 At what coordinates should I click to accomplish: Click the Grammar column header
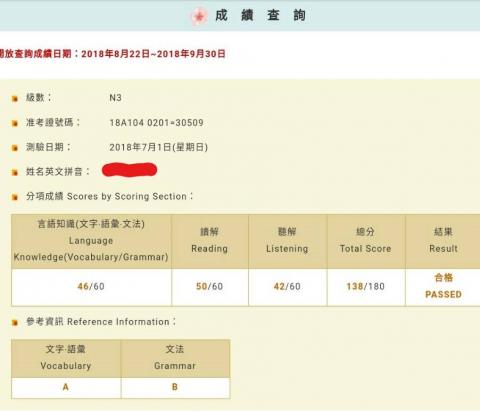[175, 359]
